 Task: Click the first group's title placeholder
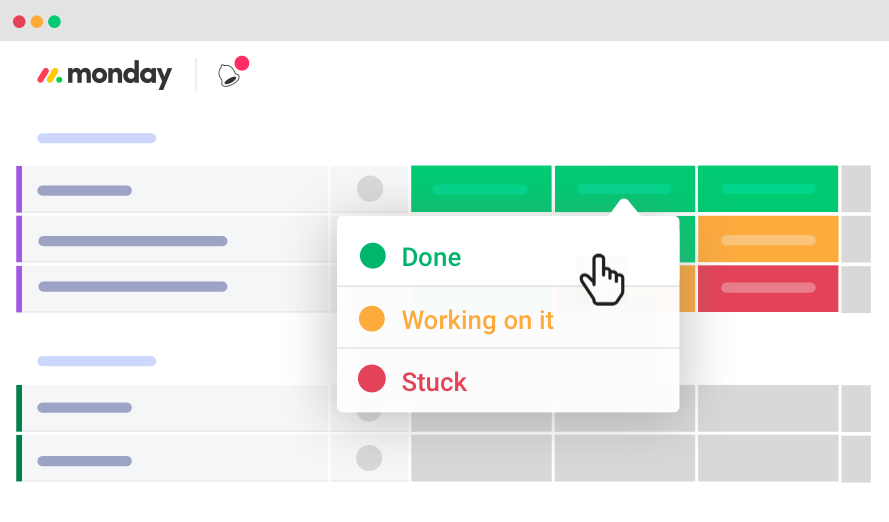(96, 138)
